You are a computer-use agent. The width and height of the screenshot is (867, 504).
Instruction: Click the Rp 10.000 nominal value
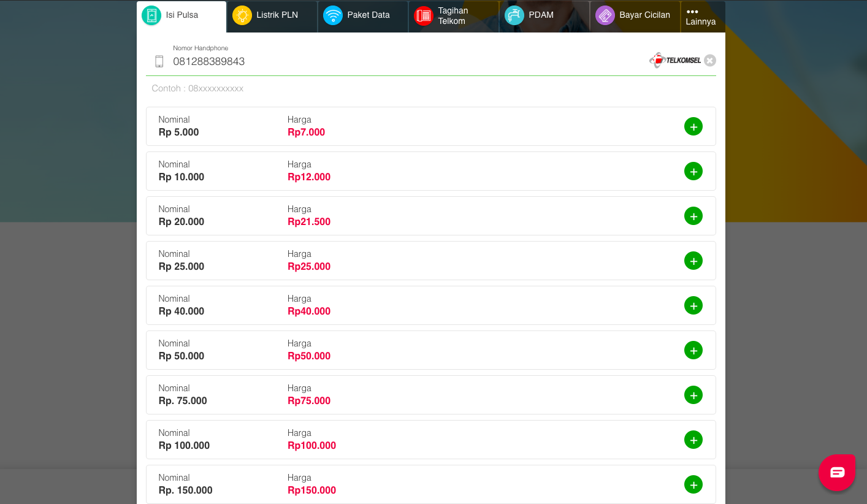coord(181,177)
